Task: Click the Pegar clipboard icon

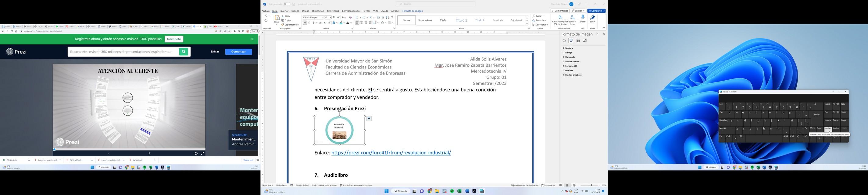Action: coord(277,17)
